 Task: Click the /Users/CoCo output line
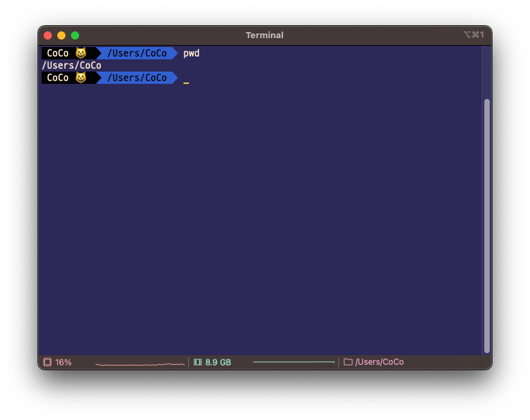72,65
